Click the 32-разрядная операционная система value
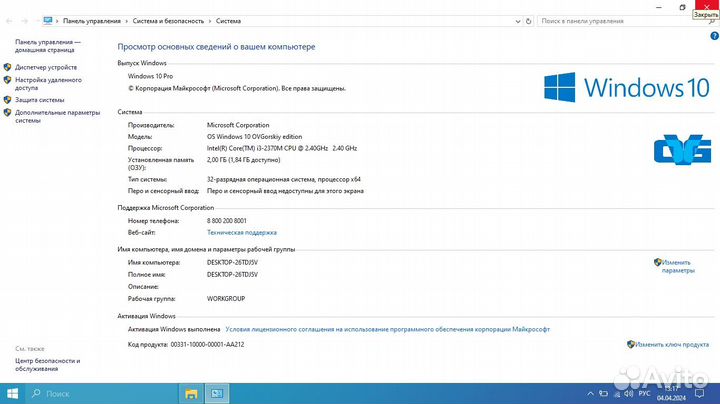Screen dimensions: 720x404 coord(284,180)
